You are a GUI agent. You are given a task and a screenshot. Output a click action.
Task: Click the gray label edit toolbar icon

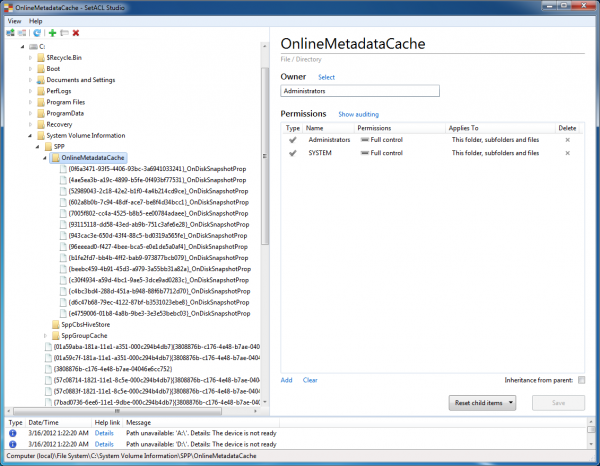pyautogui.click(x=64, y=33)
